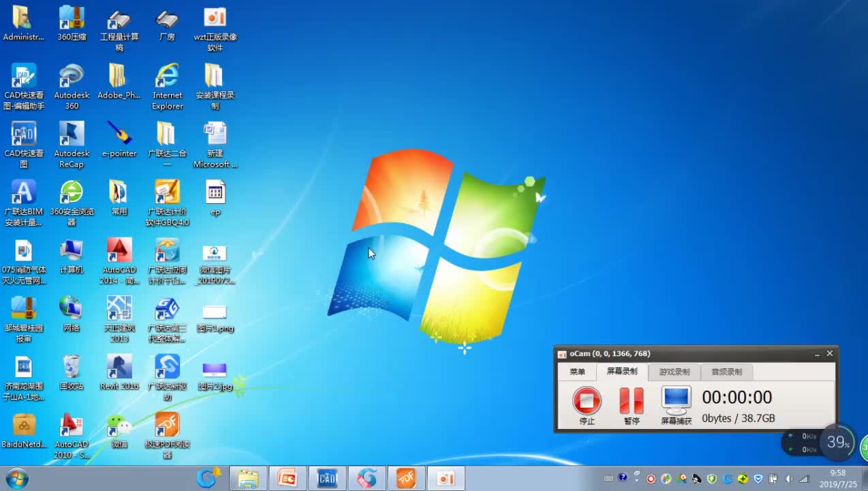
Task: Click the 39% memory usage float ball
Action: click(x=838, y=443)
